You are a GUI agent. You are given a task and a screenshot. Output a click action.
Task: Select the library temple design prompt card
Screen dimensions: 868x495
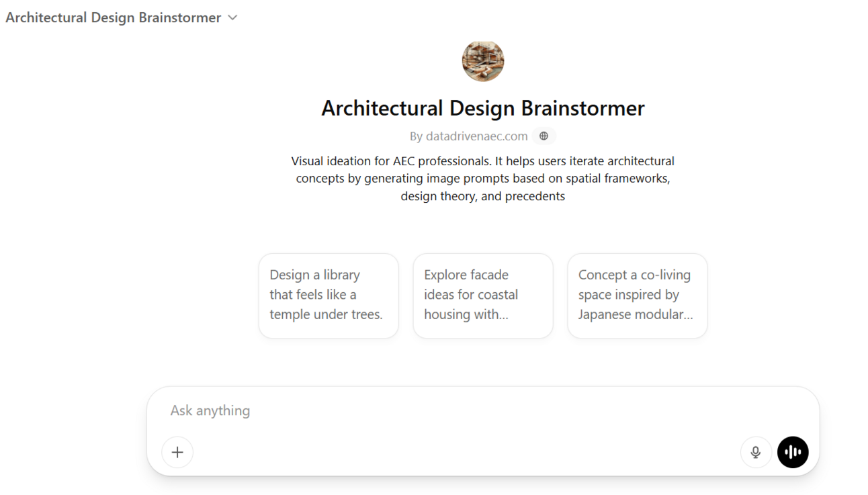point(328,296)
